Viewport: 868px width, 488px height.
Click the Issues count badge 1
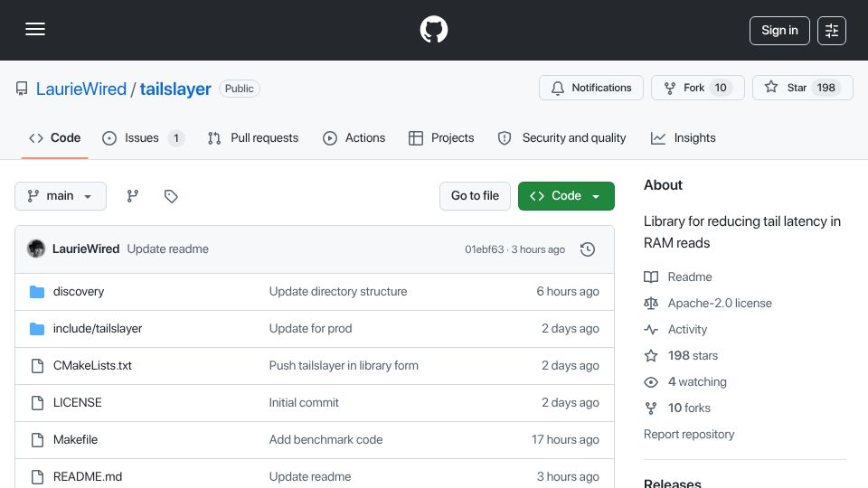176,137
